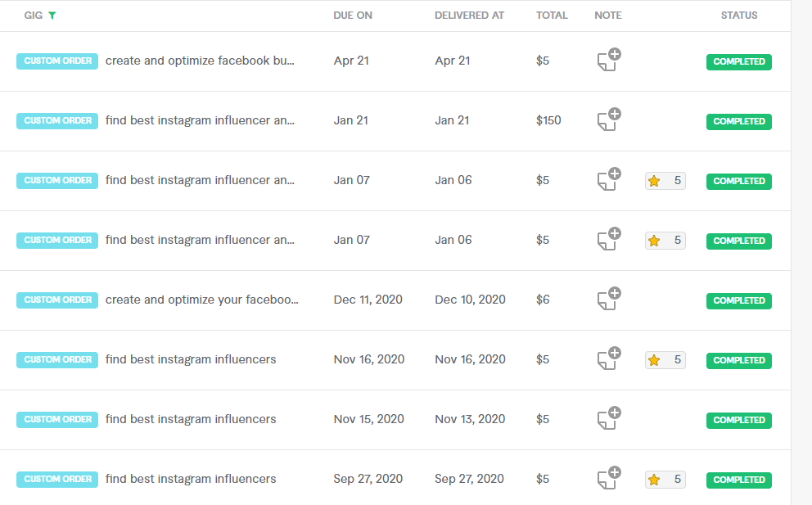Open gig 'create and optimize facebook bu...'
812x505 pixels.
point(200,61)
